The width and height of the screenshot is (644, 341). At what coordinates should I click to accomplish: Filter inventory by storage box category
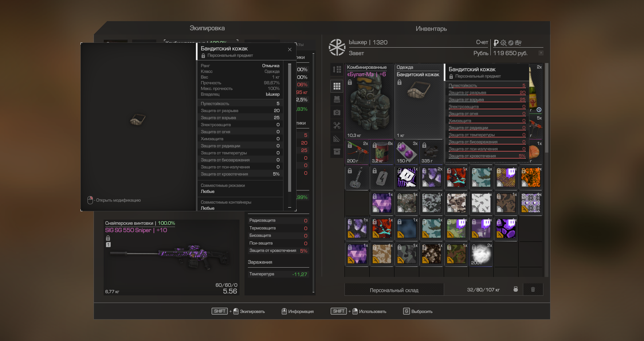click(x=337, y=152)
